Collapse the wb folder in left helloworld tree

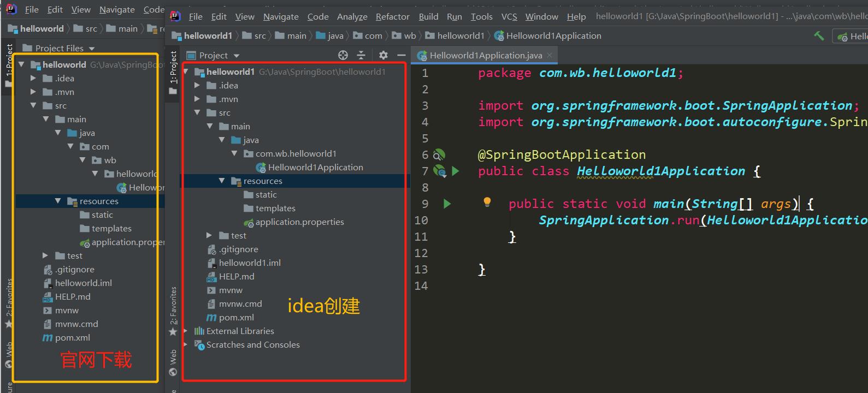[82, 160]
